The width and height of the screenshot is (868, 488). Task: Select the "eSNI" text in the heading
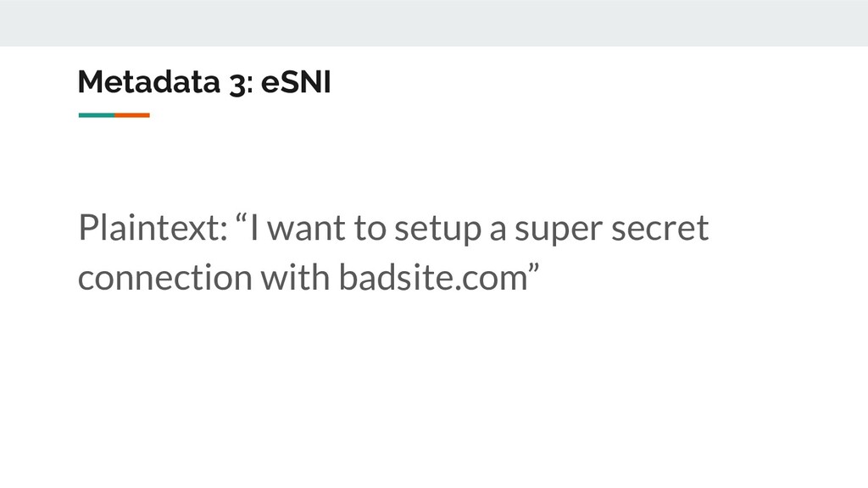pos(296,82)
